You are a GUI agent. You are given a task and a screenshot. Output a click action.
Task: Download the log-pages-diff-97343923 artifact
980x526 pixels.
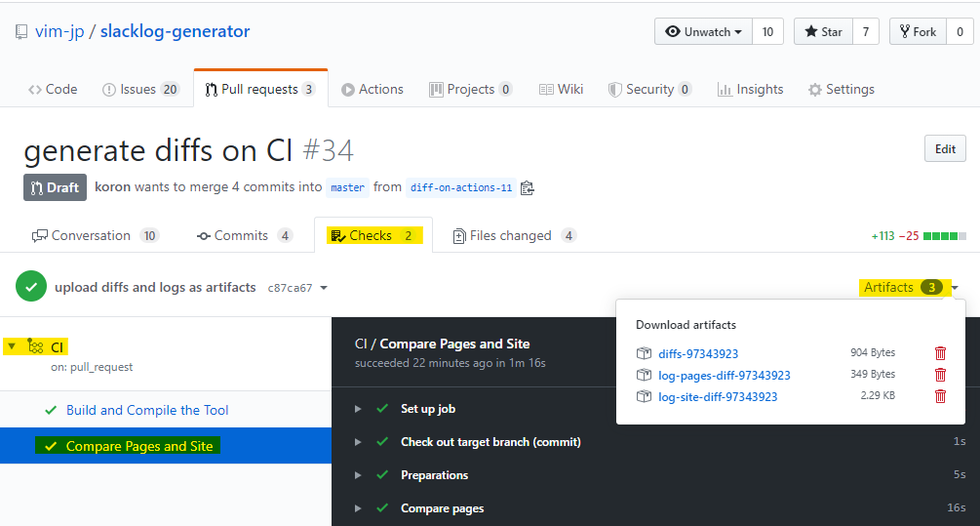(x=725, y=376)
